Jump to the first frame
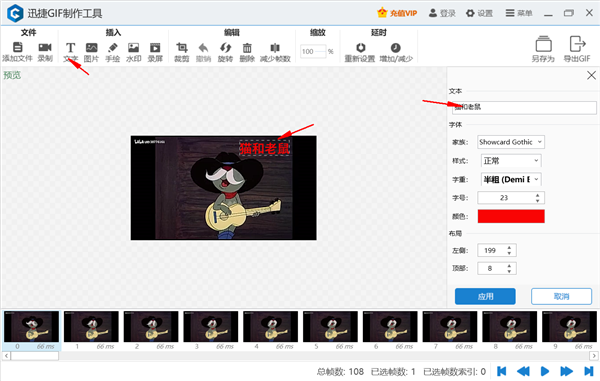Screen dimensions: 600x381 tap(502, 371)
